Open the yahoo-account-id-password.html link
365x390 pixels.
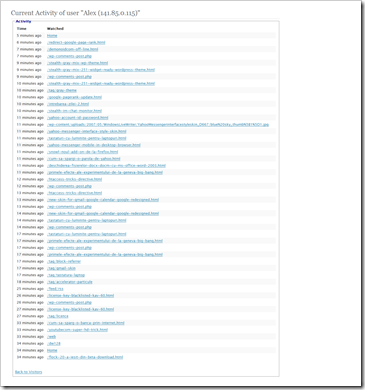[x=78, y=118]
